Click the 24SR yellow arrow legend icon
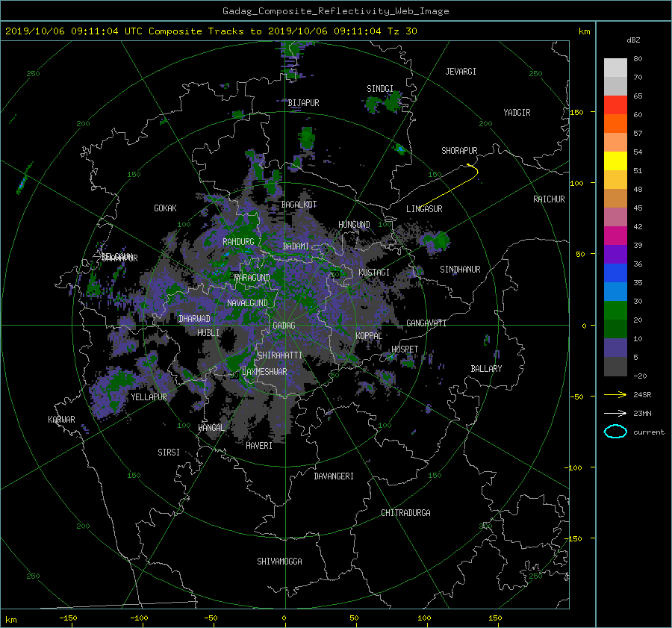The width and height of the screenshot is (672, 628). [x=615, y=395]
